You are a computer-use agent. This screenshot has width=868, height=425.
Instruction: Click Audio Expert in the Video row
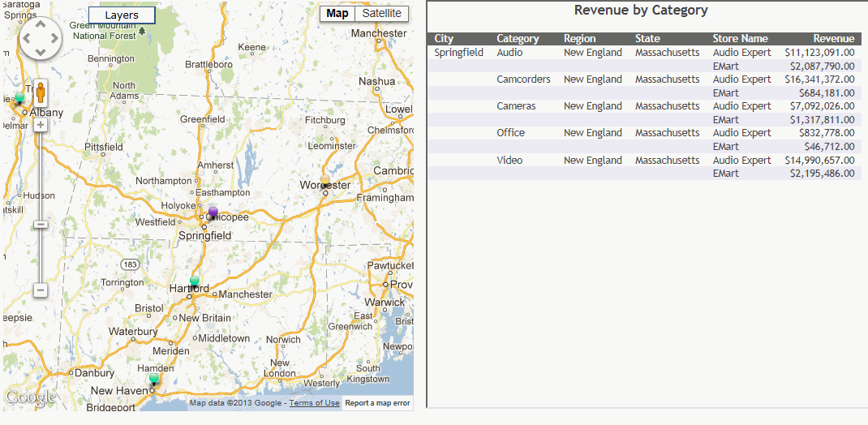click(741, 161)
